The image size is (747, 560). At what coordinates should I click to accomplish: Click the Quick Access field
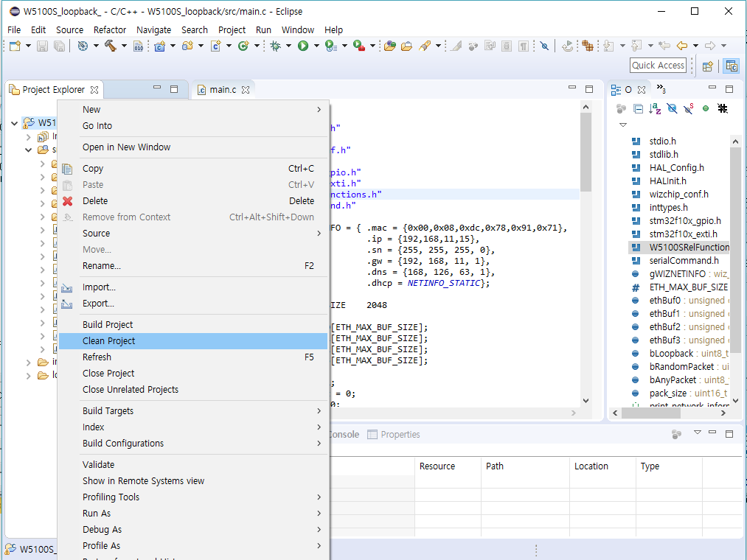pos(658,66)
